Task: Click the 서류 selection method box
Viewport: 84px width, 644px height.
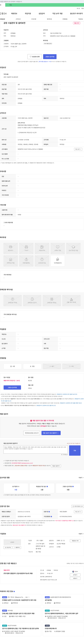Action: click(12, 366)
